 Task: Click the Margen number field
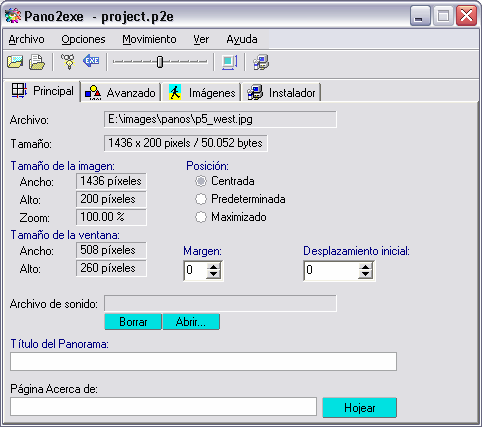pos(196,270)
